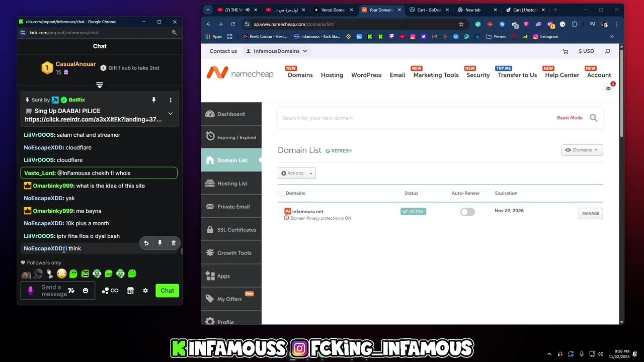644x362 pixels.
Task: Switch to the Cart - GoDaddy tab
Action: point(428,10)
